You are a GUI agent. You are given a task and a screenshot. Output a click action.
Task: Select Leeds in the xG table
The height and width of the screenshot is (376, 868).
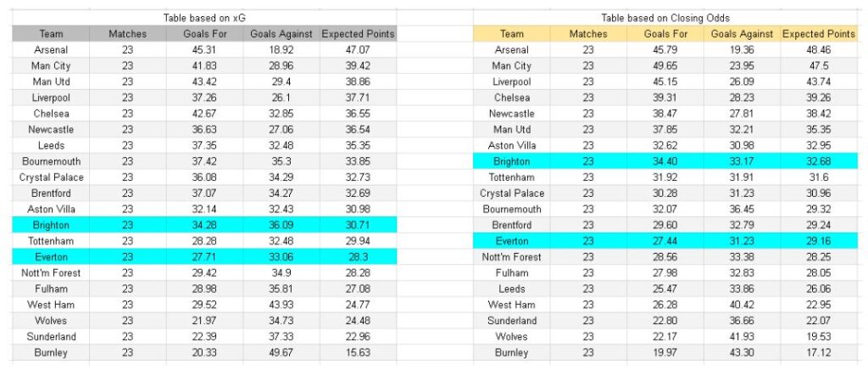tap(50, 145)
